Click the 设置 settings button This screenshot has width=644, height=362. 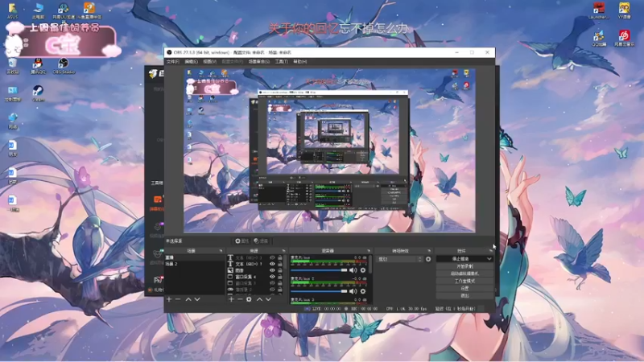pyautogui.click(x=464, y=289)
